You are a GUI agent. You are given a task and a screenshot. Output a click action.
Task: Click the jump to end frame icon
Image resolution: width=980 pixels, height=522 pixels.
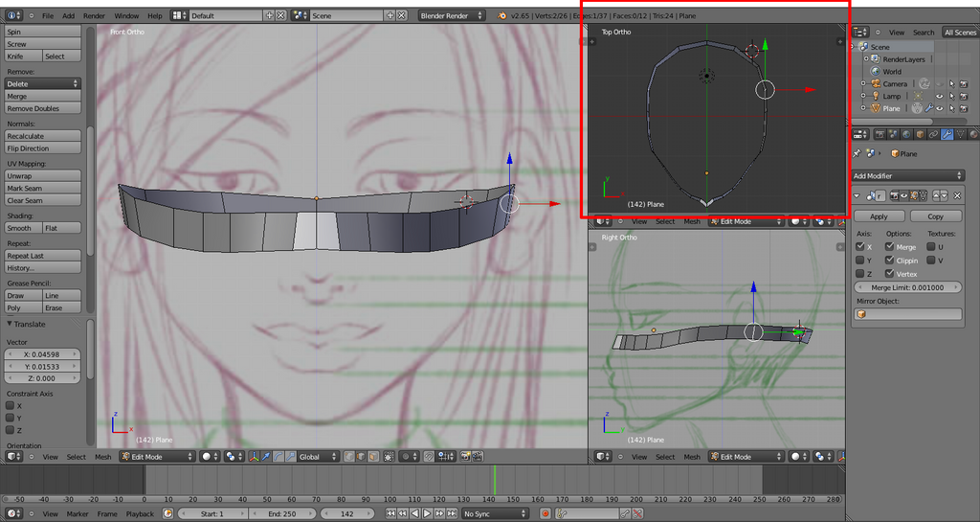tap(450, 514)
